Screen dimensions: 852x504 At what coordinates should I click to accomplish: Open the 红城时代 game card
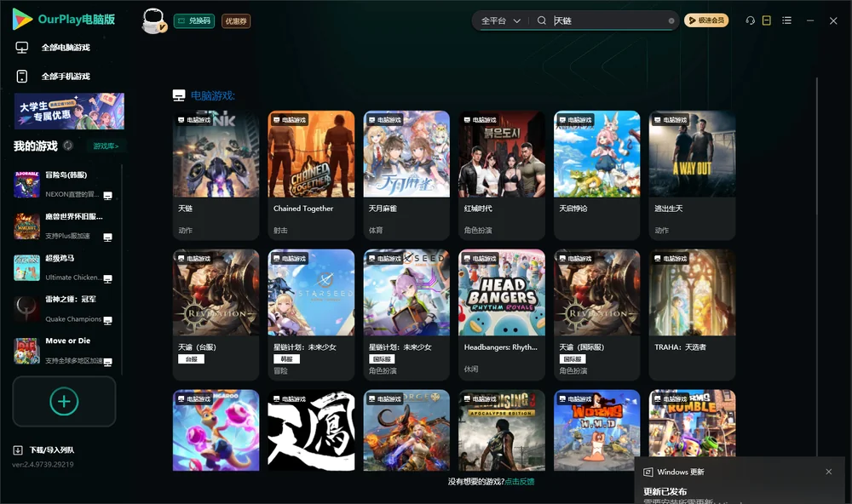pyautogui.click(x=502, y=175)
